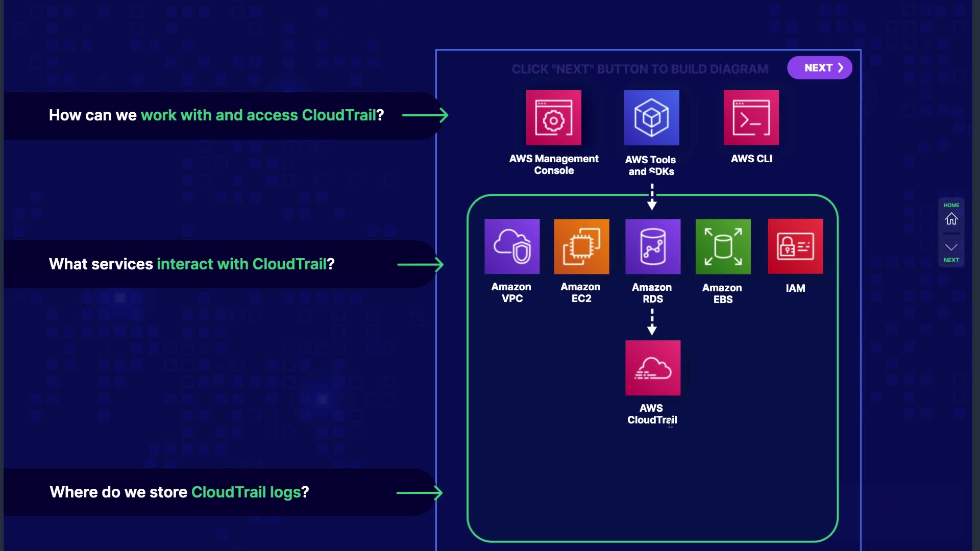Click "How can we work with and access CloudTrail?" banner

[216, 115]
